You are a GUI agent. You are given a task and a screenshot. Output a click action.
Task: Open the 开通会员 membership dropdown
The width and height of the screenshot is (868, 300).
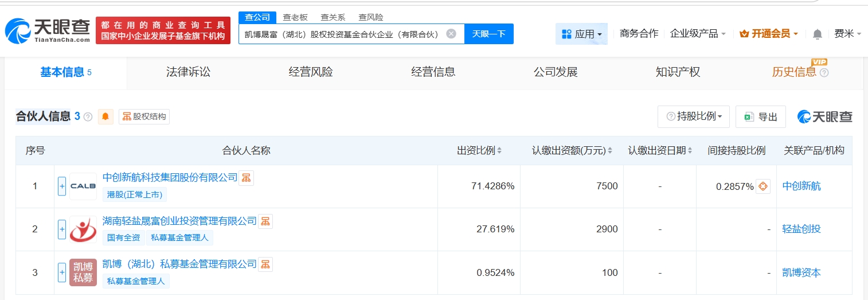tap(769, 34)
